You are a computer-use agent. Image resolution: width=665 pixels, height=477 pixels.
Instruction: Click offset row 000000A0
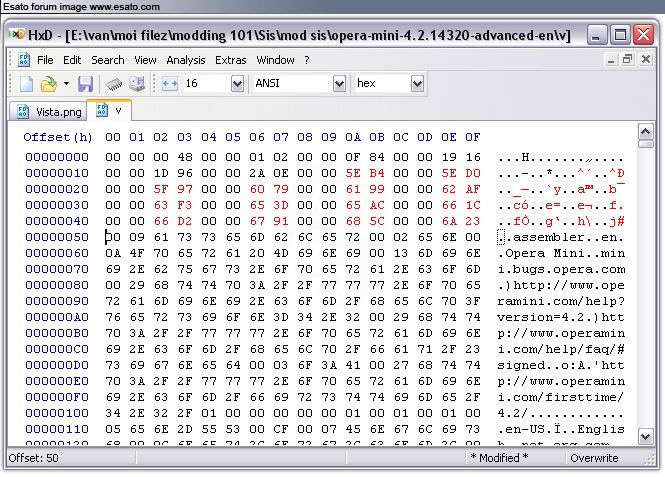click(57, 317)
